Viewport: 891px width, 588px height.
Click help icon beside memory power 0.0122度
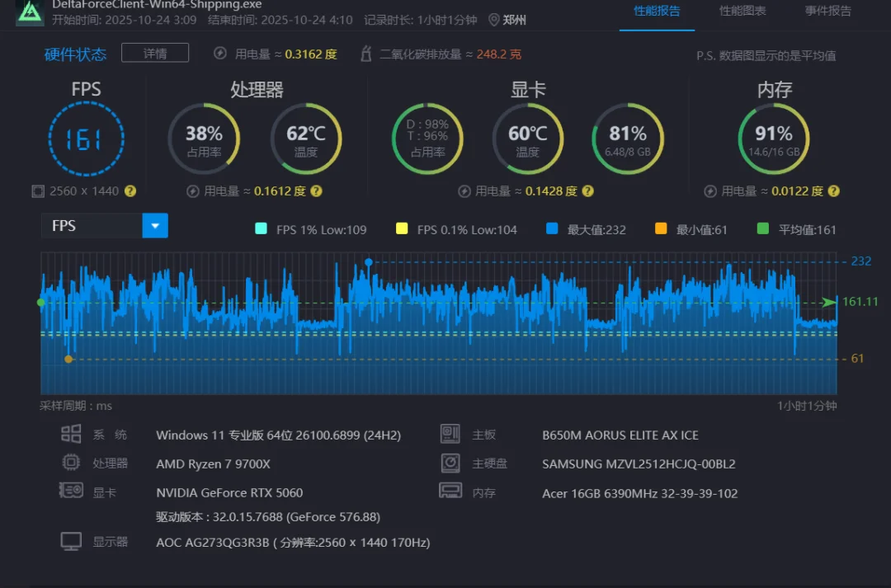tap(834, 191)
